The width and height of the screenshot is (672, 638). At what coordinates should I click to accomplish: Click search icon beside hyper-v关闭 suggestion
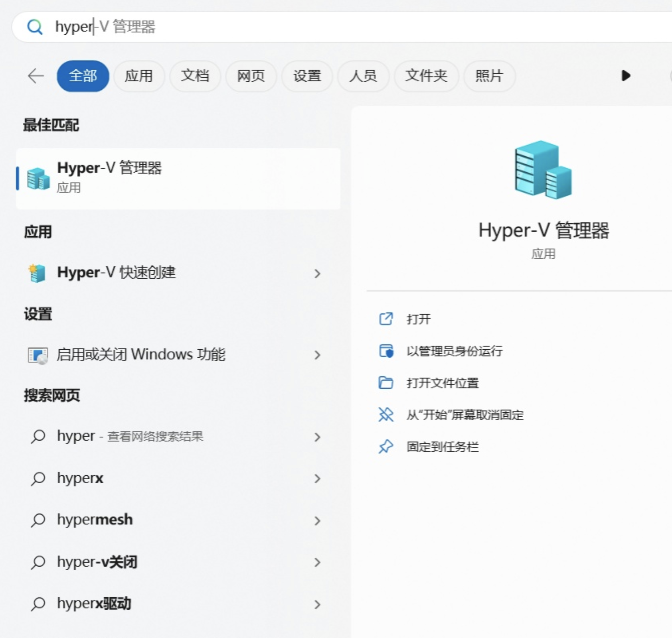[x=38, y=562]
